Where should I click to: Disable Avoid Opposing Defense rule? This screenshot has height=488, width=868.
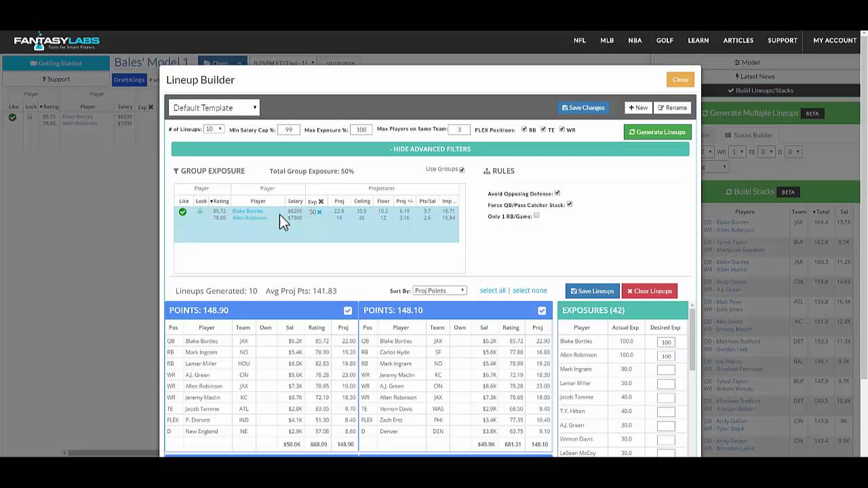[557, 193]
